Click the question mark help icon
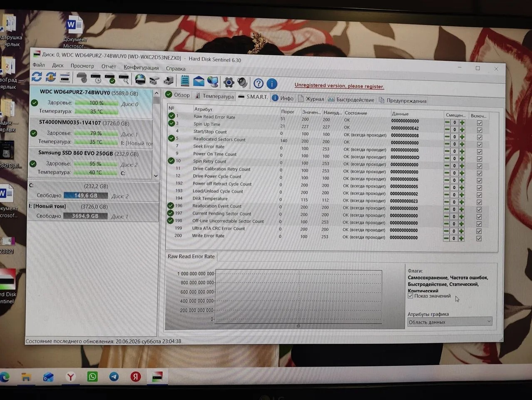Screen dimensions: 532x400 click(259, 83)
